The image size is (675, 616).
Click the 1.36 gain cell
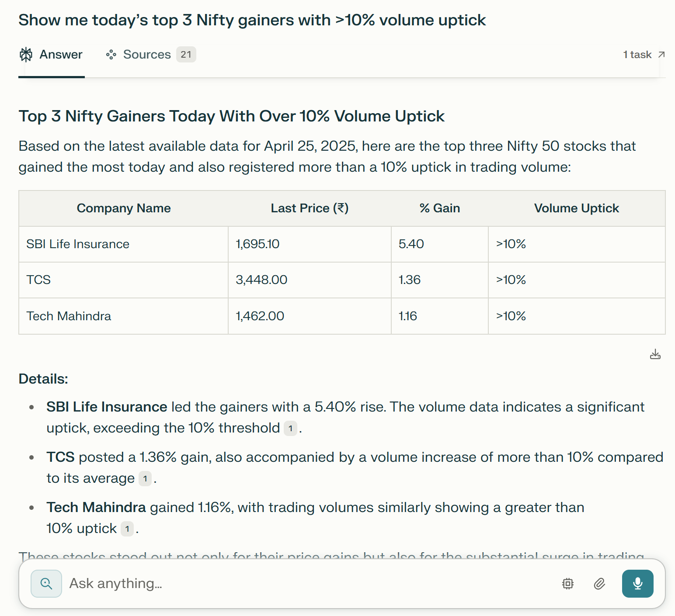pos(440,280)
